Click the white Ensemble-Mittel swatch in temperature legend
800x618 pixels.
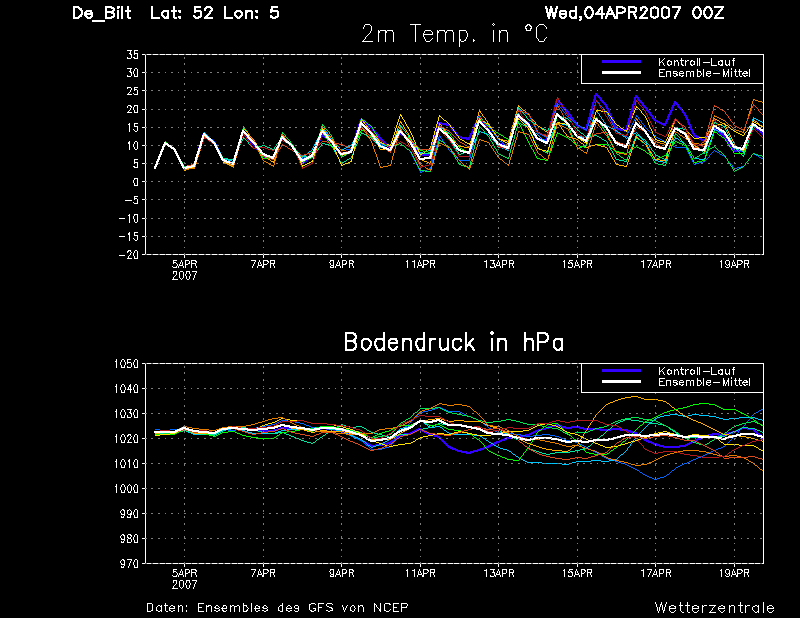click(621, 73)
